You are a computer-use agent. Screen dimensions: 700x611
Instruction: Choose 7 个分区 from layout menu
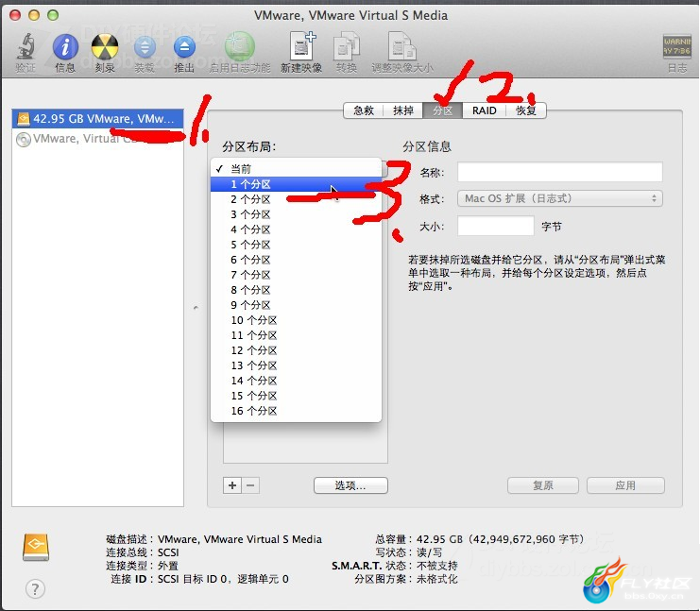point(296,275)
